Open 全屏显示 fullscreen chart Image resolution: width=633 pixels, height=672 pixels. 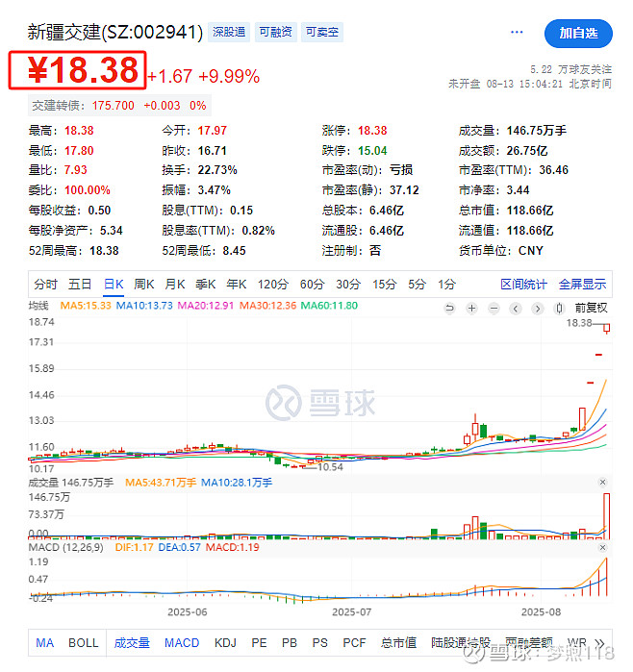[x=582, y=285]
